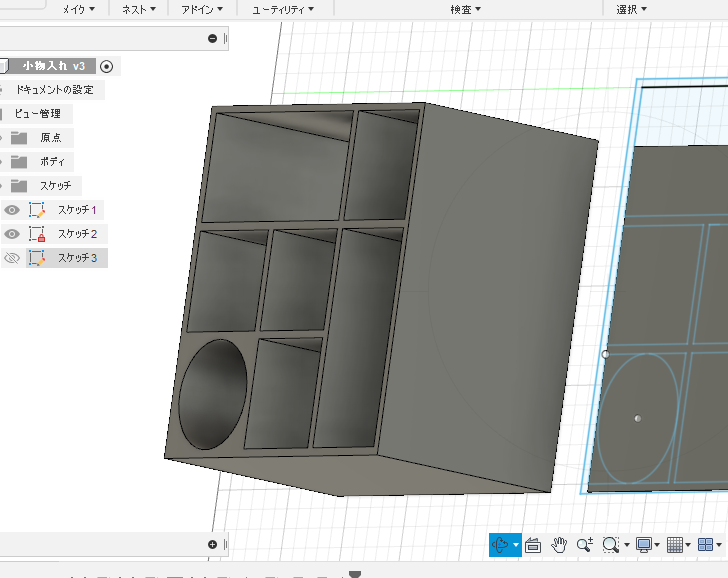Open the ユーティリティ menu
The width and height of the screenshot is (728, 578).
282,9
